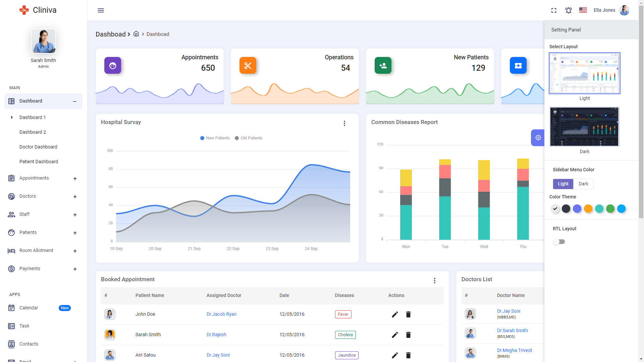644x362 pixels.
Task: Collapse the Dashboard menu section
Action: [x=74, y=101]
